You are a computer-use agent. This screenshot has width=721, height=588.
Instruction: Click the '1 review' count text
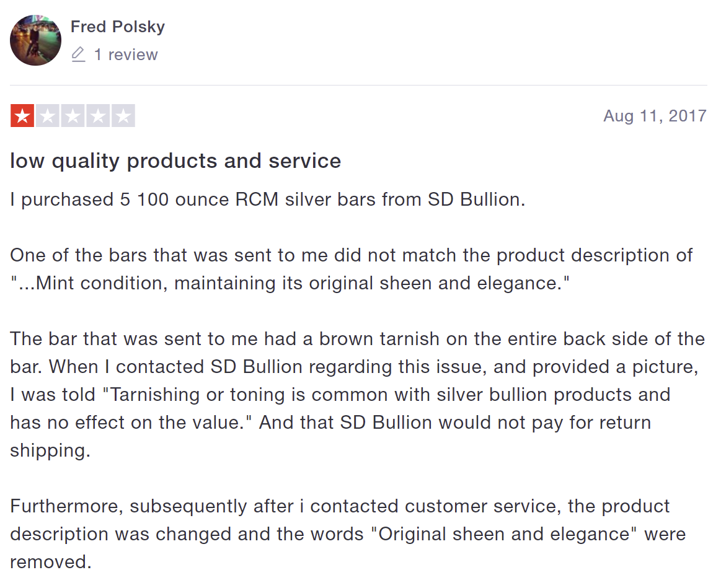(x=126, y=55)
